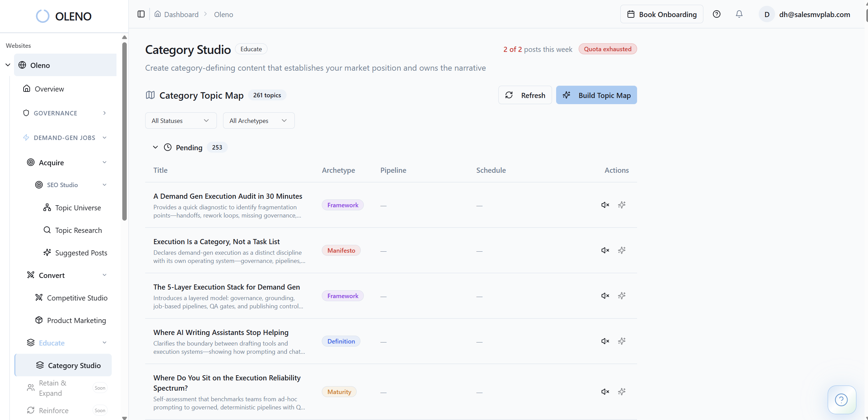The width and height of the screenshot is (868, 420).
Task: Open Topic Universe in sidebar
Action: [78, 208]
